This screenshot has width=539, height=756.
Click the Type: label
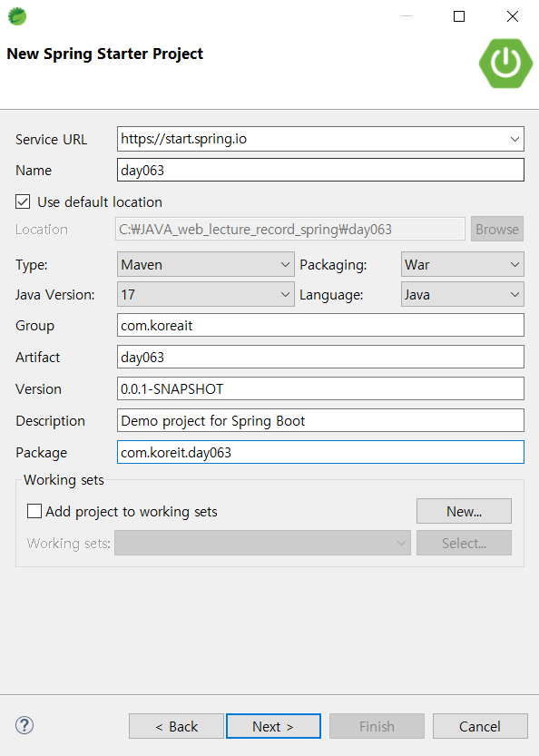tap(32, 265)
